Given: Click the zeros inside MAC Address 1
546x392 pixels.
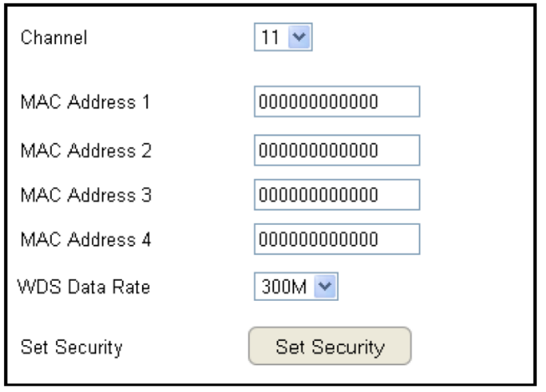Looking at the screenshot, I should 318,103.
